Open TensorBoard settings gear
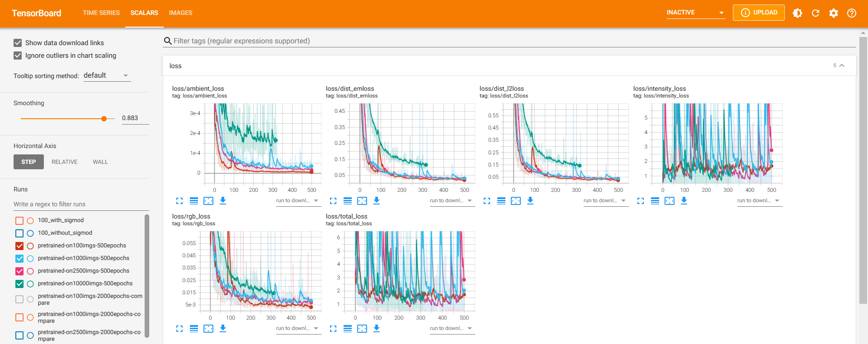The image size is (868, 344). (834, 13)
